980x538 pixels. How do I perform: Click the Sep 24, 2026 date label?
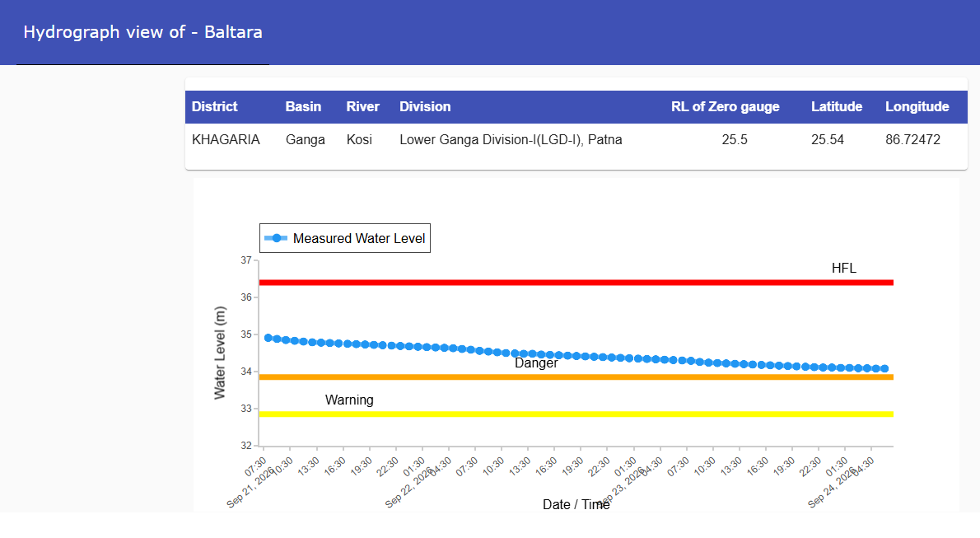point(832,487)
